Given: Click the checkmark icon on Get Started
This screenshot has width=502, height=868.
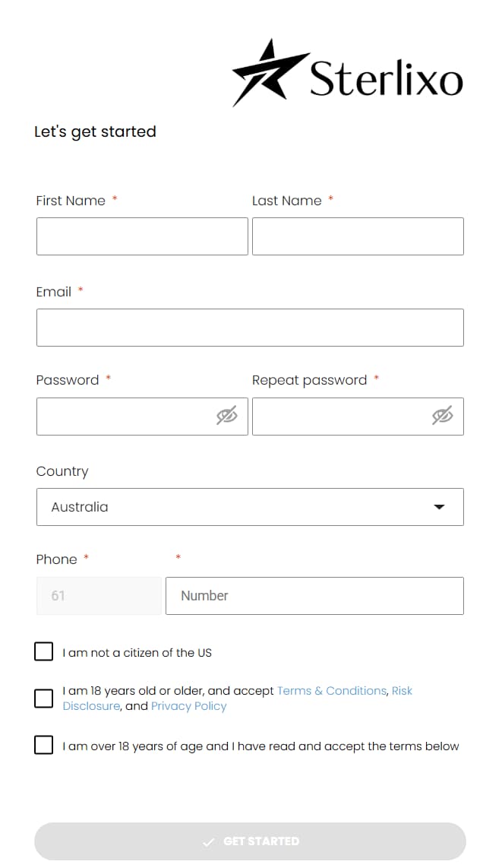Looking at the screenshot, I should [208, 842].
